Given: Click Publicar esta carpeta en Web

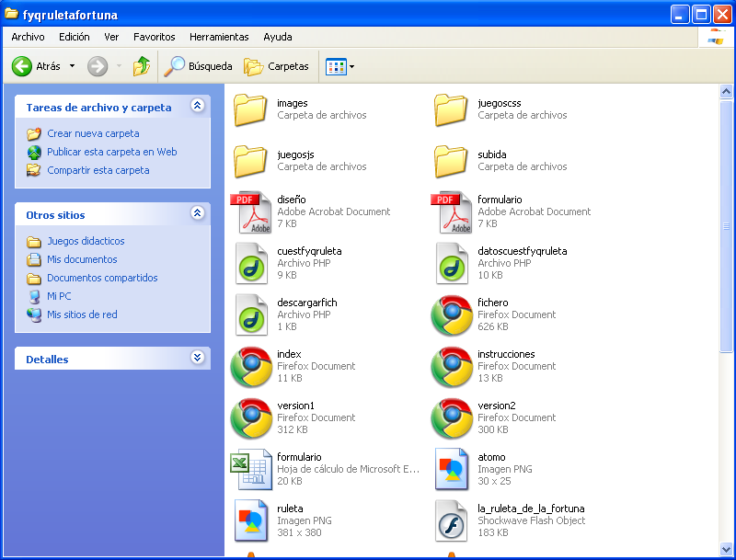Looking at the screenshot, I should click(x=111, y=152).
